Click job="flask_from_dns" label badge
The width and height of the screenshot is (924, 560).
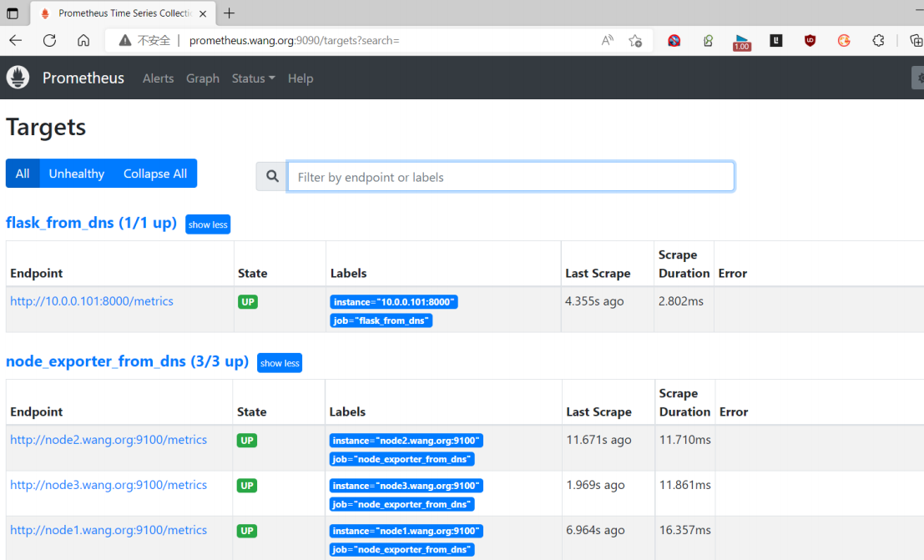pos(381,320)
